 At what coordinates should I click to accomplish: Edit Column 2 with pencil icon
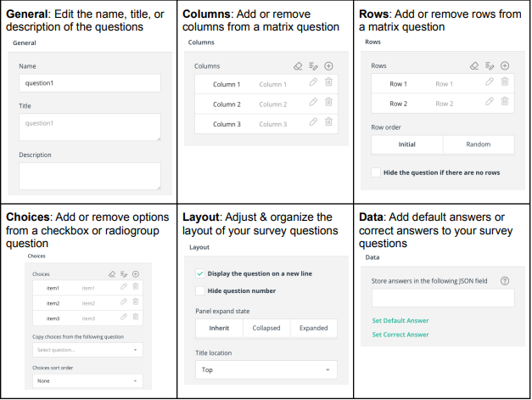[x=313, y=102]
